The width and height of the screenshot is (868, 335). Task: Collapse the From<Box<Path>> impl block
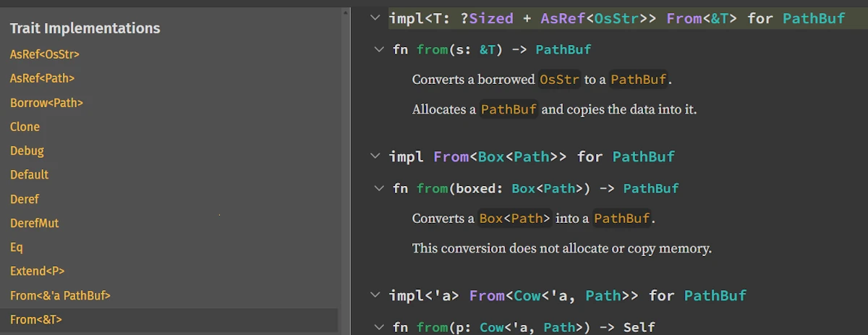(374, 156)
